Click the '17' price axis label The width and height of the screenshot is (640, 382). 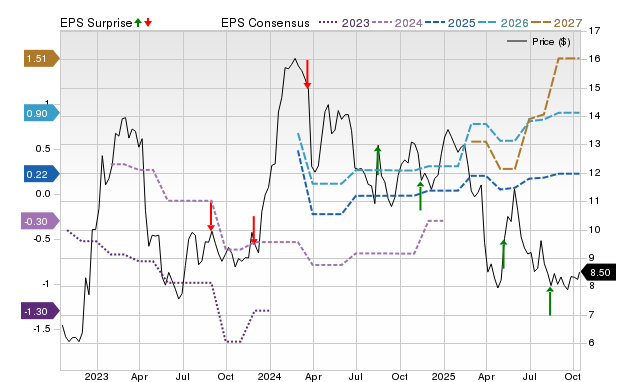pos(595,31)
